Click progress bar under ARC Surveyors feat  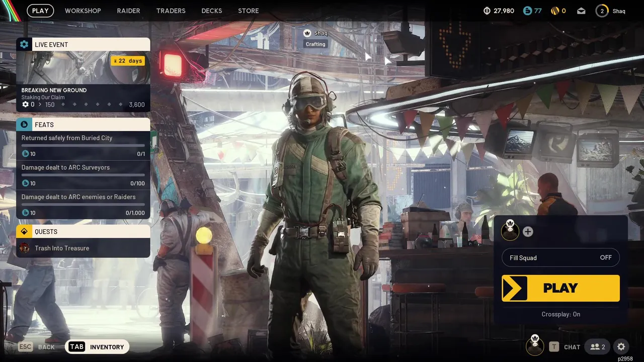[x=83, y=175]
